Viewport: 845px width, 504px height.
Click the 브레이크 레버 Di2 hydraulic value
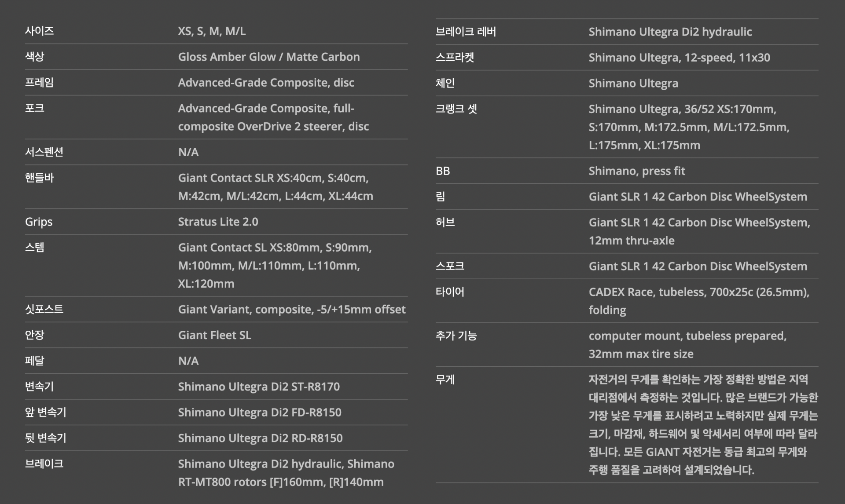(670, 32)
